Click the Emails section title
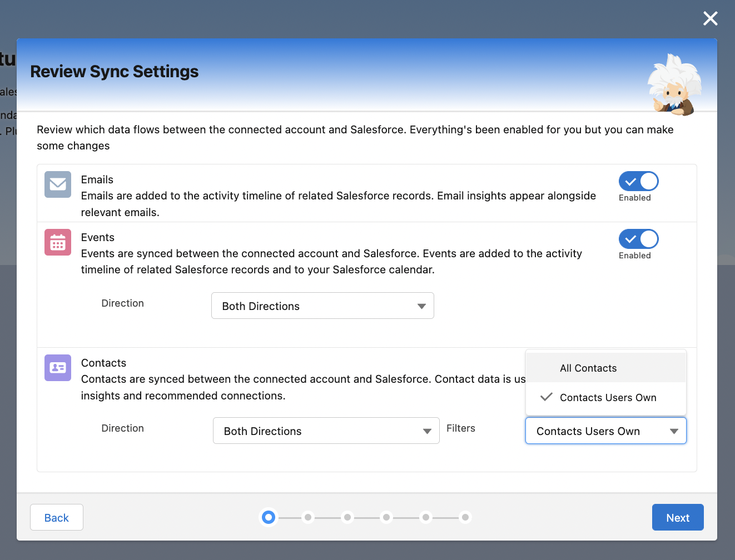Viewport: 735px width, 560px height. tap(97, 179)
